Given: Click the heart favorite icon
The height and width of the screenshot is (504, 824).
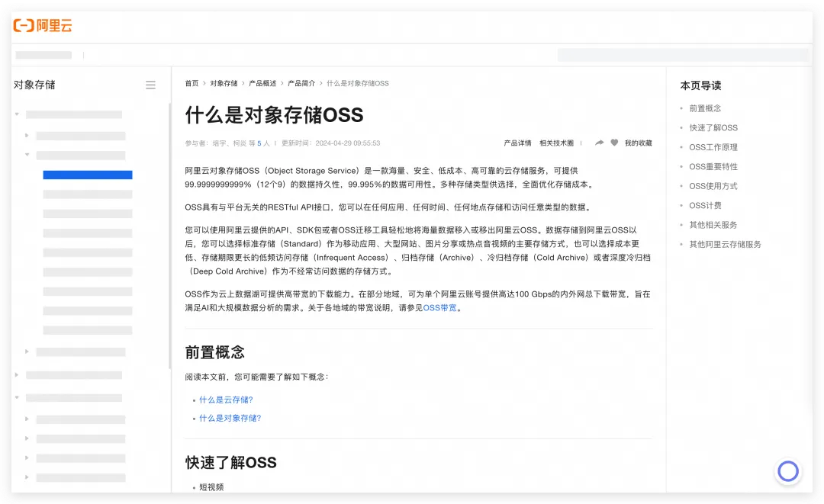Looking at the screenshot, I should coord(614,143).
